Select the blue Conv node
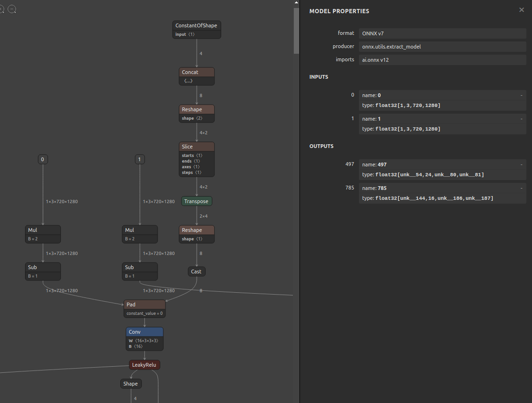The image size is (532, 403). tap(144, 339)
